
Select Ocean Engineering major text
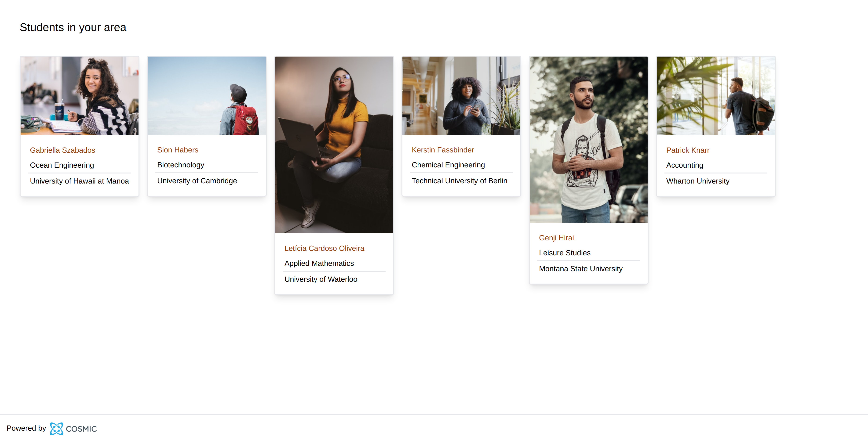coord(62,165)
